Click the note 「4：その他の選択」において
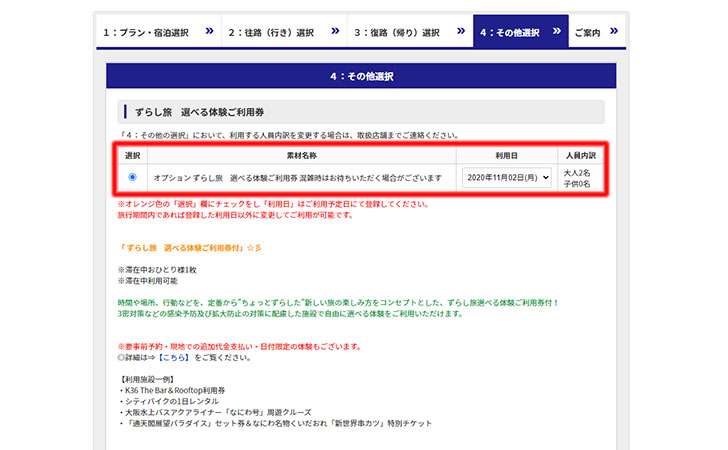The height and width of the screenshot is (450, 728). tap(289, 136)
